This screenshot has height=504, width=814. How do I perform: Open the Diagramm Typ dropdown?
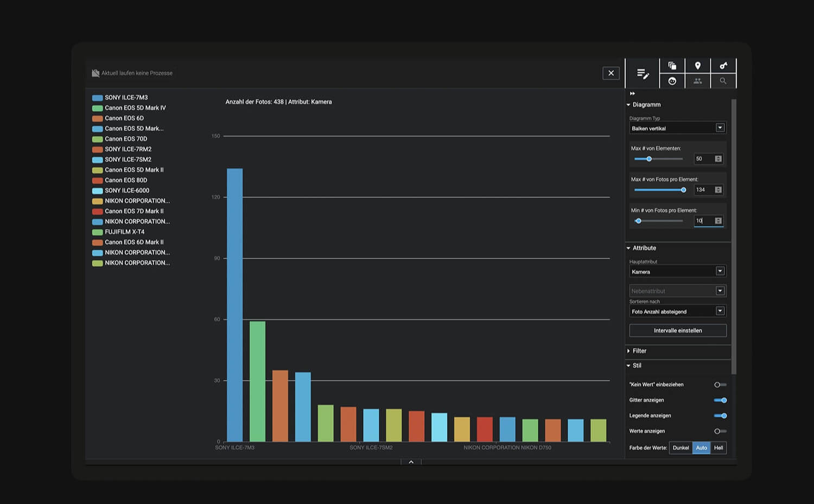point(678,128)
